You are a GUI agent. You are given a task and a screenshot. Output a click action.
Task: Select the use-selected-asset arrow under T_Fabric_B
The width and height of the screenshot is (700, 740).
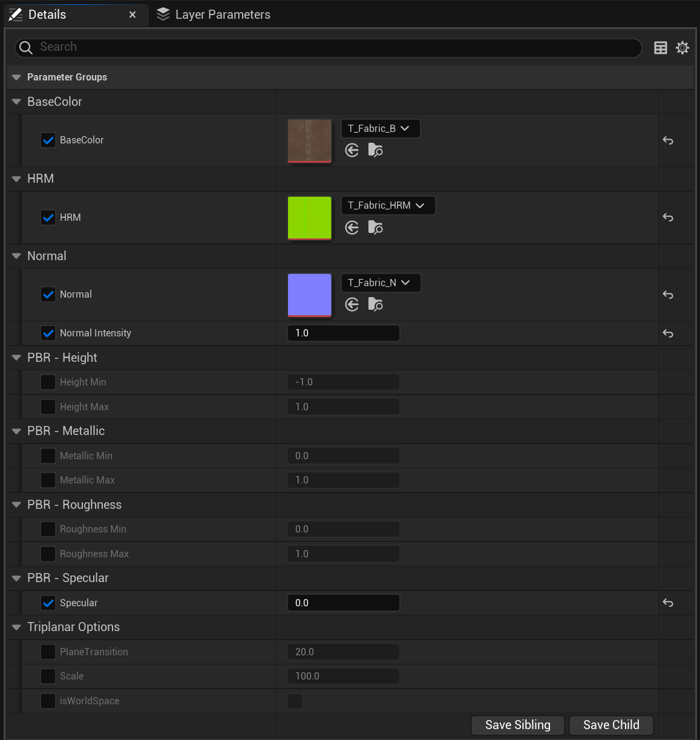click(x=352, y=151)
